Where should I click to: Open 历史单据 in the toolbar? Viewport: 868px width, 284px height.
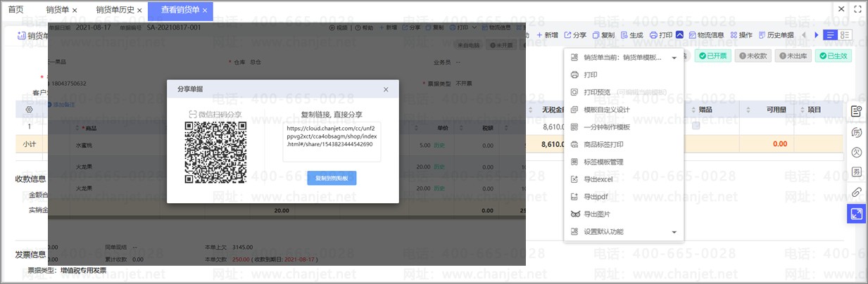(776, 34)
